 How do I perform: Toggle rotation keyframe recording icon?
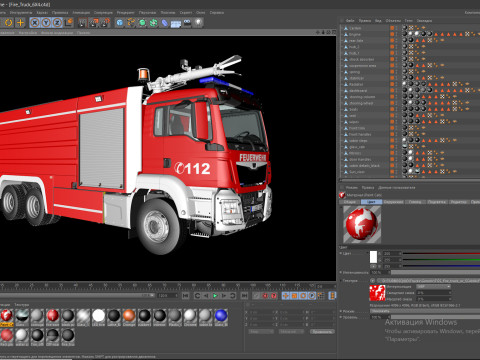[x=303, y=296]
